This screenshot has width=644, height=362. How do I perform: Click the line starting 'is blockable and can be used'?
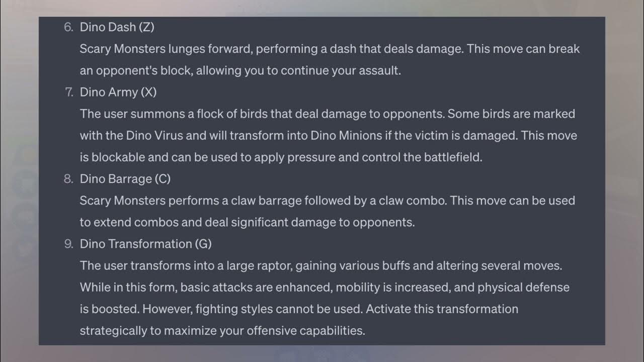click(281, 157)
